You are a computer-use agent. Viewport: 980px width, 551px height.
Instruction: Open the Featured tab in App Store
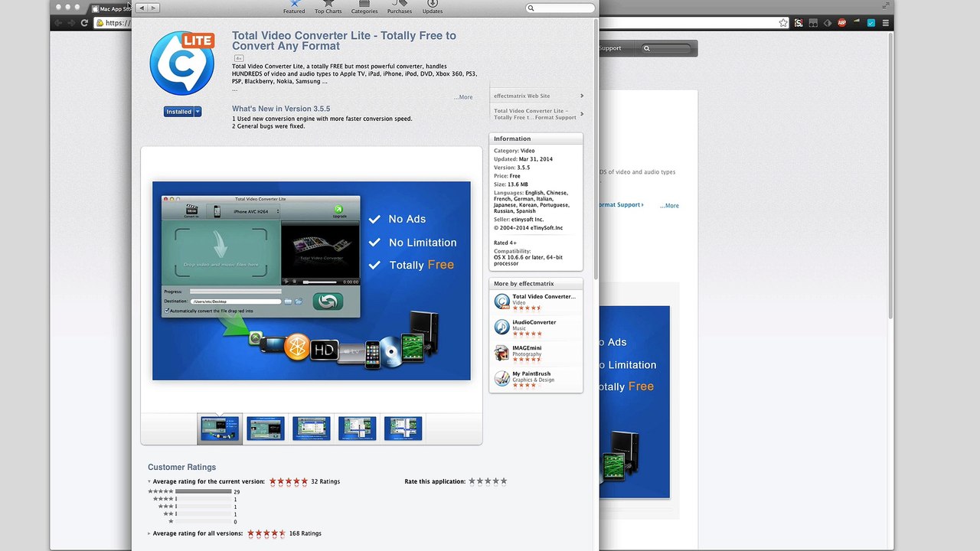tap(294, 8)
